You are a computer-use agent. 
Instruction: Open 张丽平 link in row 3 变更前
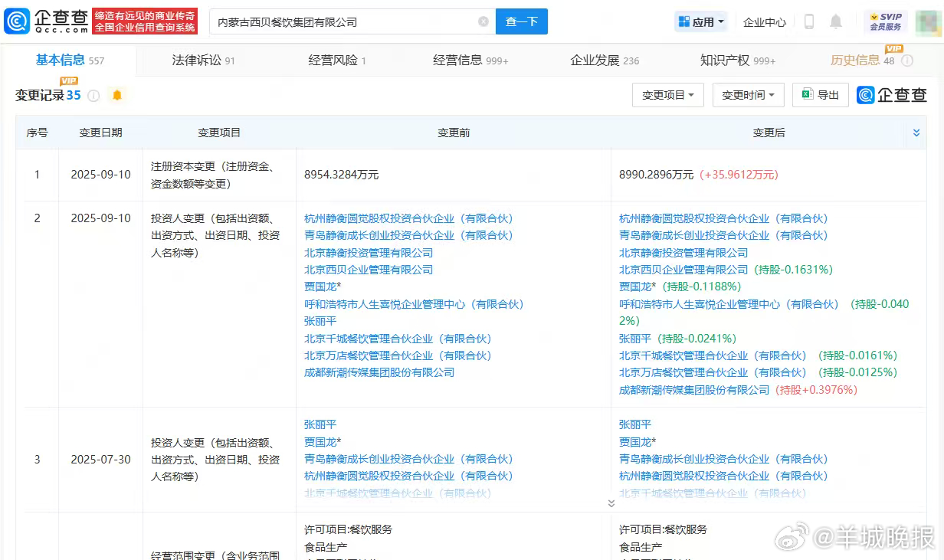[320, 424]
